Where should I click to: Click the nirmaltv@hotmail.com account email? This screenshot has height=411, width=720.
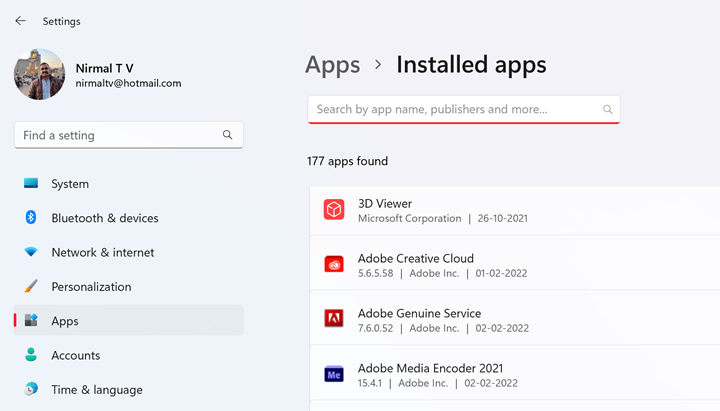(x=128, y=84)
